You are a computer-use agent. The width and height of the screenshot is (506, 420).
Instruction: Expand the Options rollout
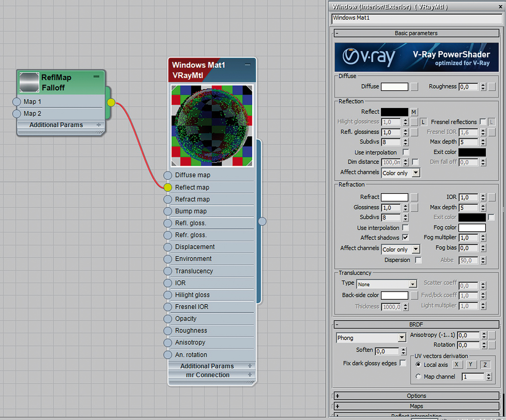[416, 396]
